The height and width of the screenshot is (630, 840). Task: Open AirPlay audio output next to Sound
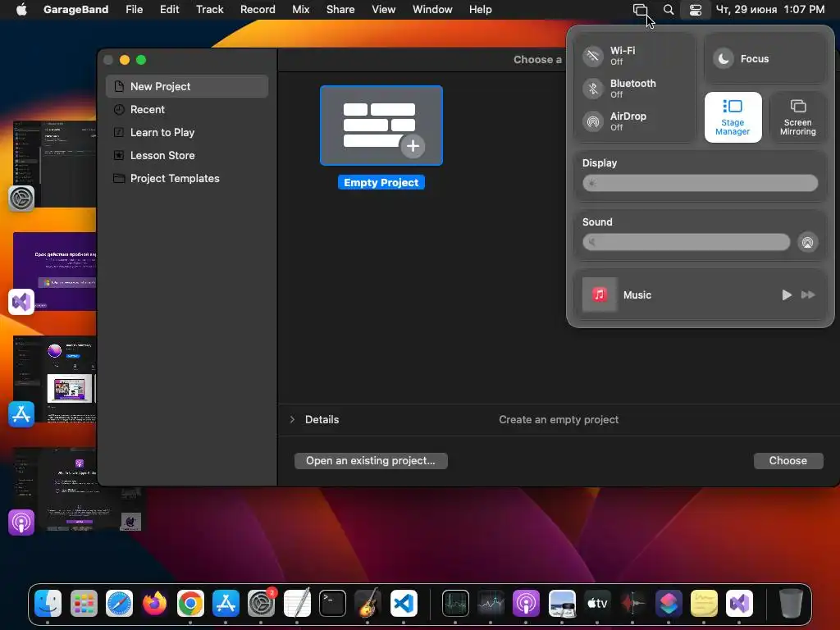807,242
